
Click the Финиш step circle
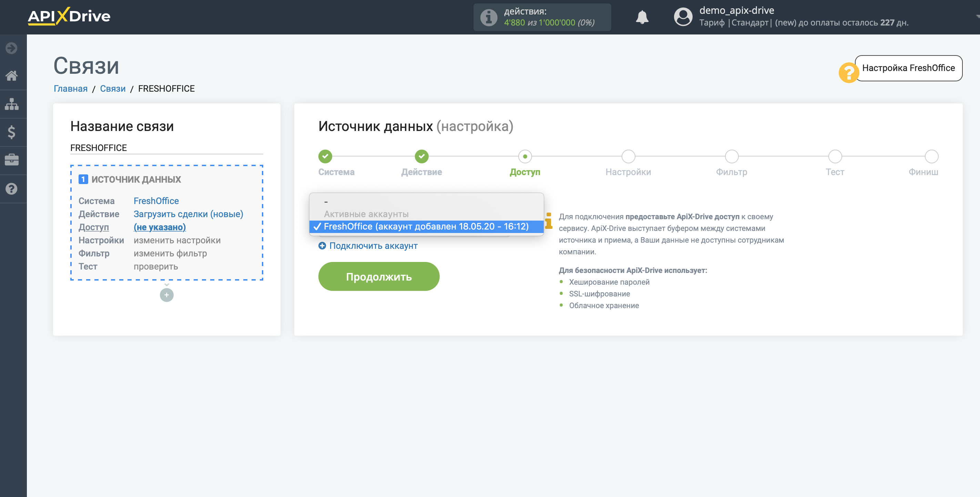coord(932,156)
